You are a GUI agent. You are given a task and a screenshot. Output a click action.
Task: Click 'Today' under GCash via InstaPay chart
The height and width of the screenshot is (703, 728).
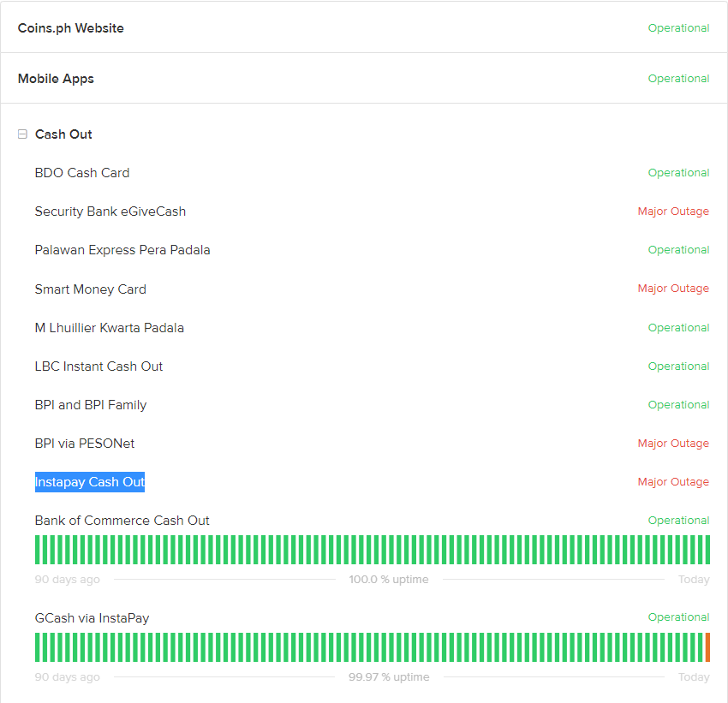[x=694, y=677]
